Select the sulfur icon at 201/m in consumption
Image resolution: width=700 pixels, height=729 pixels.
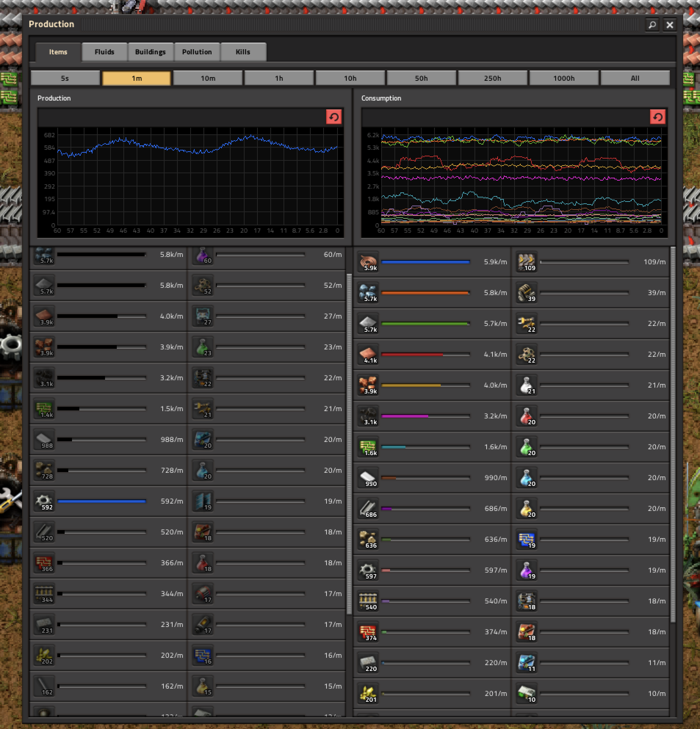pos(368,694)
